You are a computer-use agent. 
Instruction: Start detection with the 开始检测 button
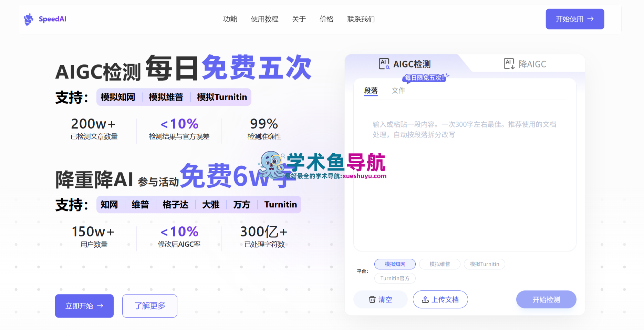pos(546,299)
